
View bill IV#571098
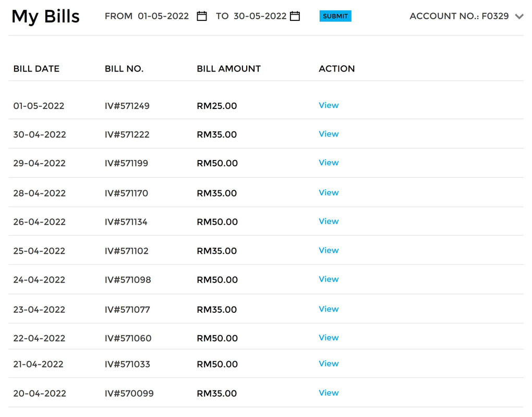click(329, 279)
